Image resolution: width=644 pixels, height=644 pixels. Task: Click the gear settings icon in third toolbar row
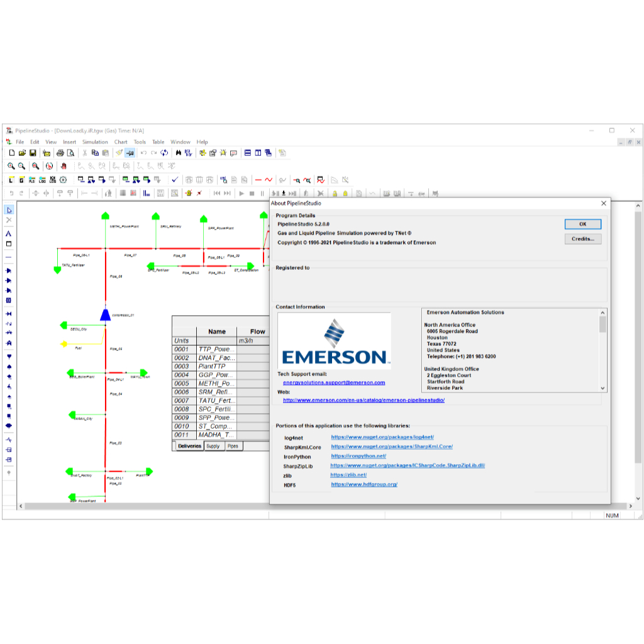[x=64, y=180]
